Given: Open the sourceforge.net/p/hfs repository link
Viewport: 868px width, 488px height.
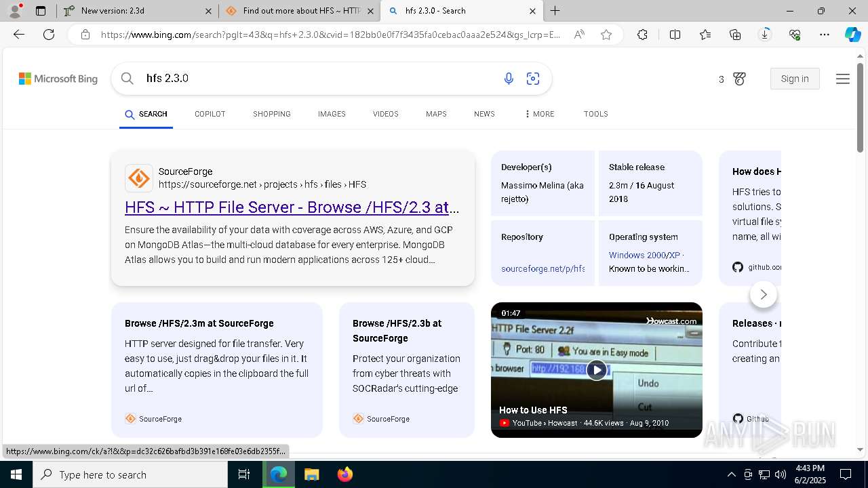Looking at the screenshot, I should 542,268.
